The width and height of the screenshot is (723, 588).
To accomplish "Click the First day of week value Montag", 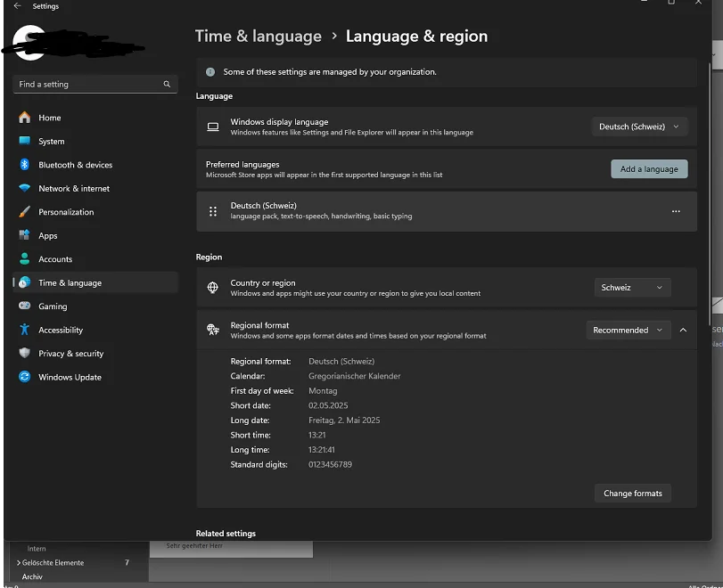I will 323,391.
